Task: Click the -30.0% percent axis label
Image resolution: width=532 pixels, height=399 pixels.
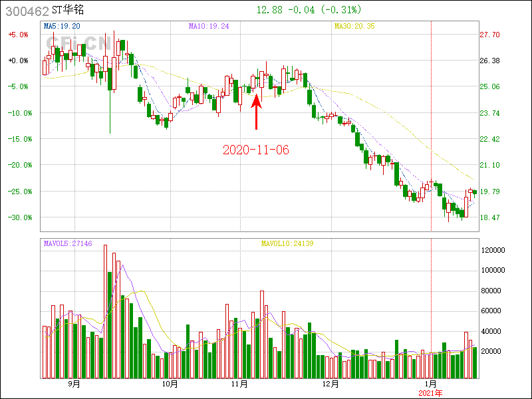Action: pyautogui.click(x=18, y=217)
